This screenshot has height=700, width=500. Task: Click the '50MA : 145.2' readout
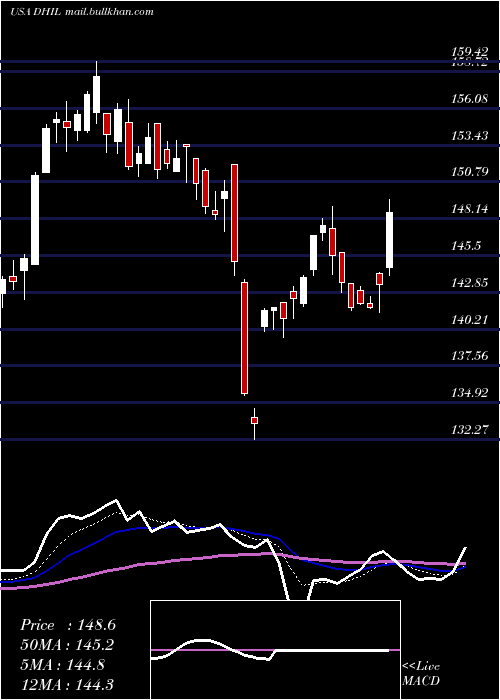(x=67, y=645)
